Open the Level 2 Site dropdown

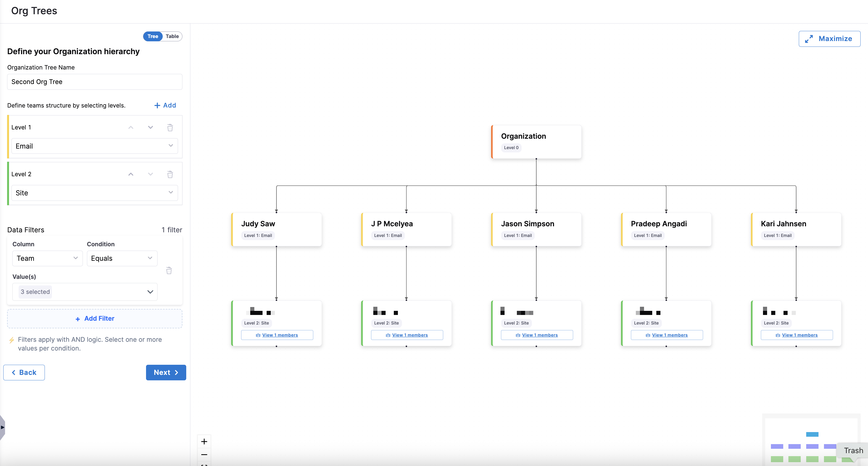point(94,193)
